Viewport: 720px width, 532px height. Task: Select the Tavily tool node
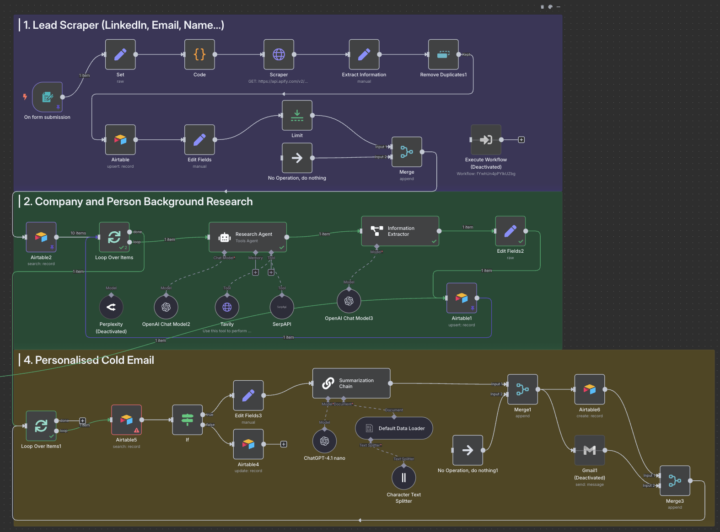[227, 307]
